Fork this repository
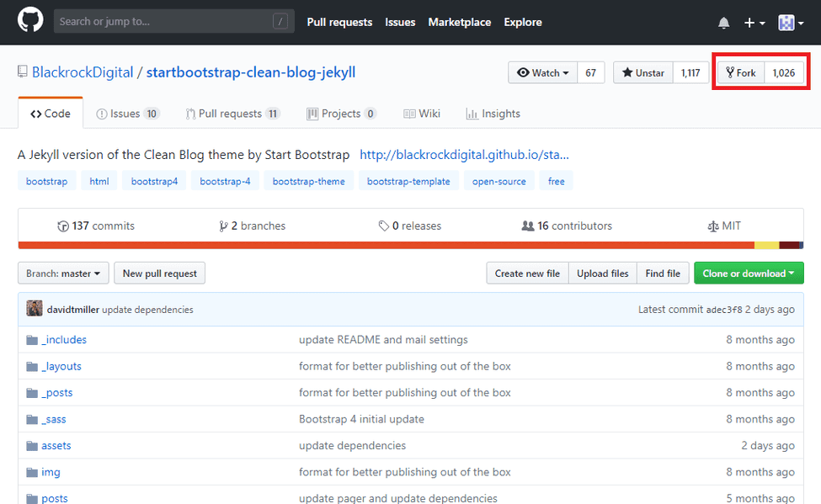Viewport: 821px width, 504px height. pos(740,73)
